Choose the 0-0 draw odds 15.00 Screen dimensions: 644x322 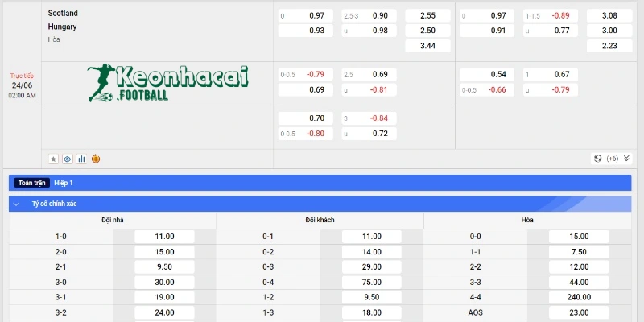578,237
